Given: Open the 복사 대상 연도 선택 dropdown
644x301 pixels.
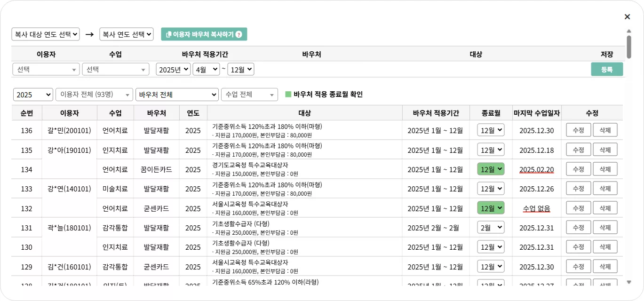Looking at the screenshot, I should (45, 34).
